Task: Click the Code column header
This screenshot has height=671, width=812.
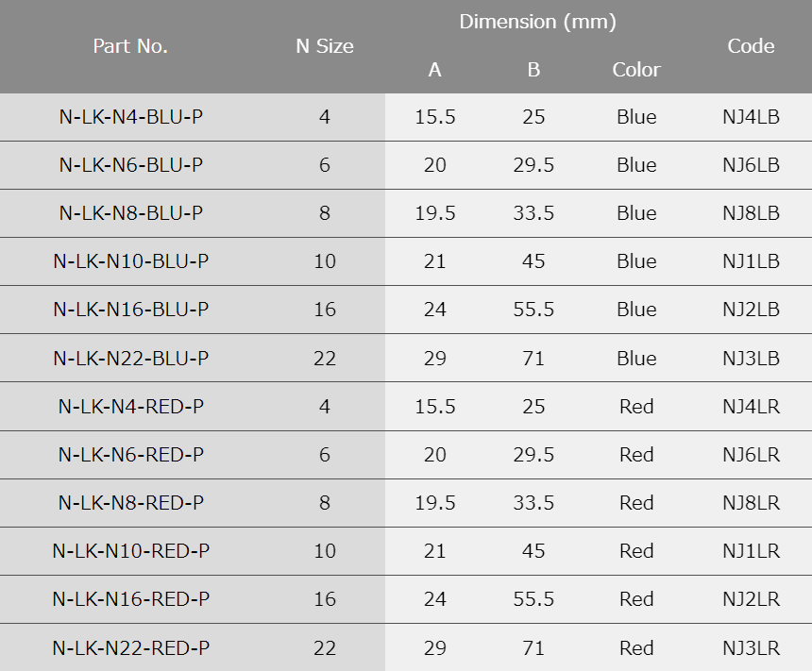Action: pyautogui.click(x=751, y=46)
